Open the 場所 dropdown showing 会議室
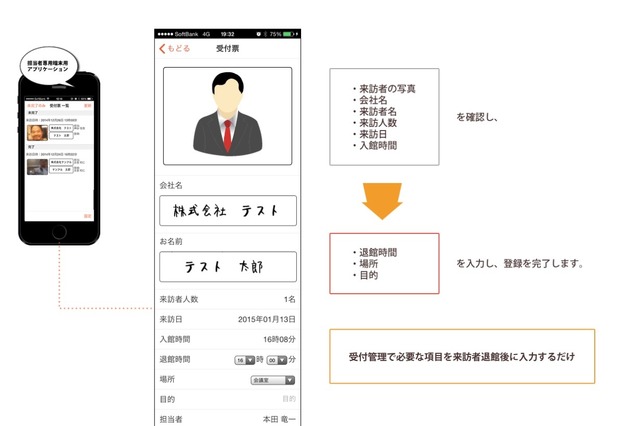This screenshot has height=426, width=640. 273,380
